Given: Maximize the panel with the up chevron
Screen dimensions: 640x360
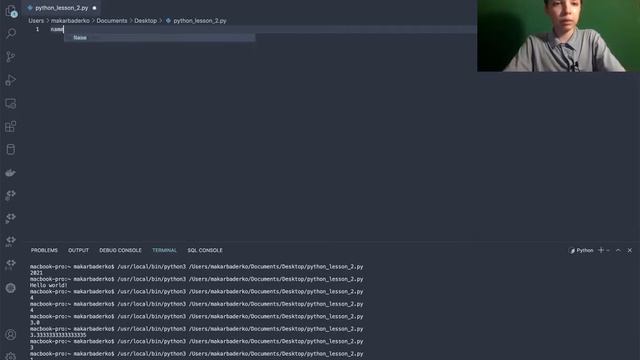Looking at the screenshot, I should coord(618,250).
